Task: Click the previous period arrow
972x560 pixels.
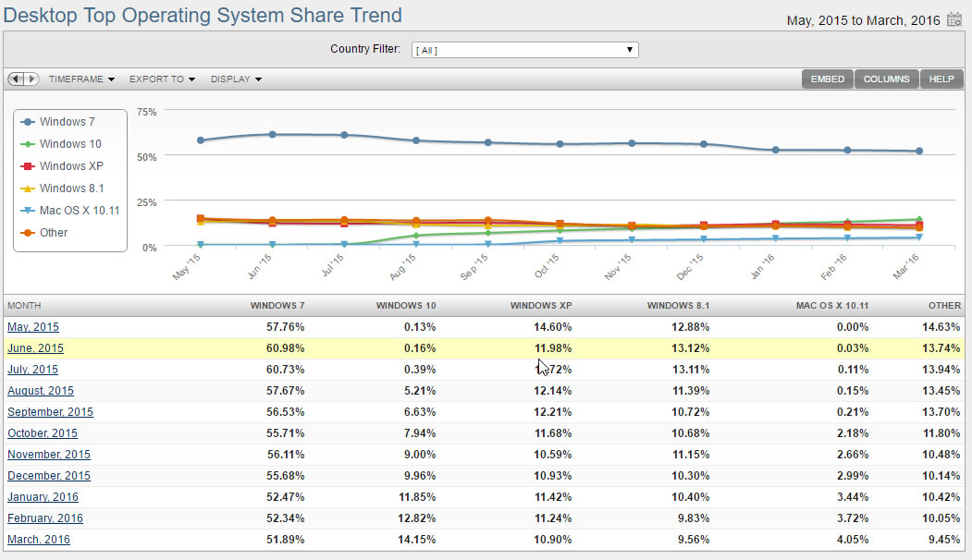Action: (16, 79)
